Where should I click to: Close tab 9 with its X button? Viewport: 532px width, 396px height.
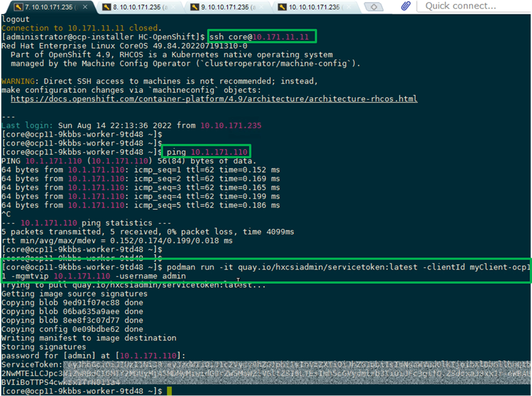263,6
